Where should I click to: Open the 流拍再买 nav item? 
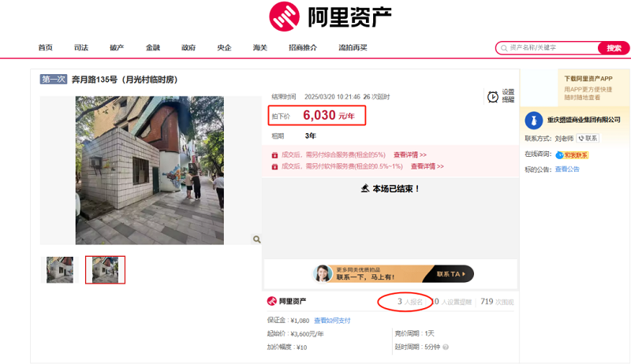(x=353, y=48)
